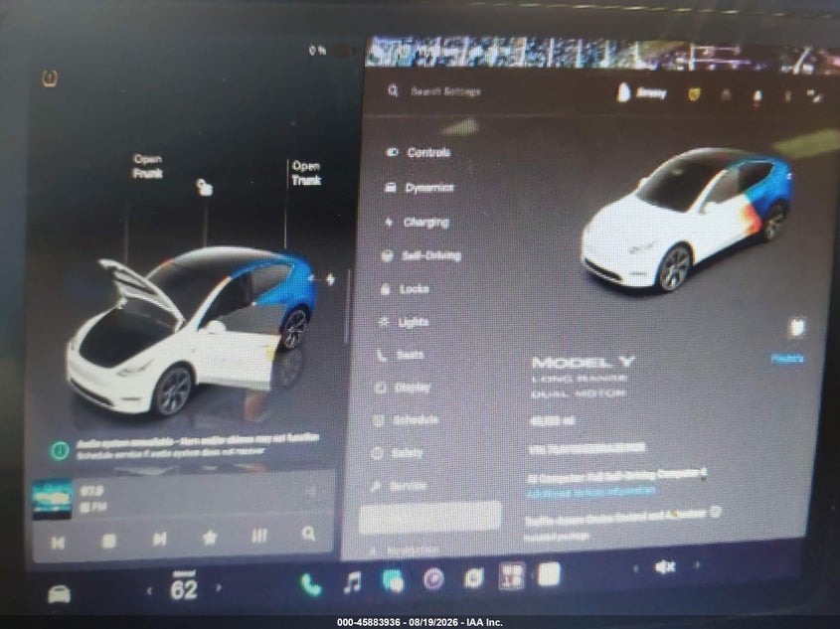
Task: Open the purple camera app
Action: point(433,578)
